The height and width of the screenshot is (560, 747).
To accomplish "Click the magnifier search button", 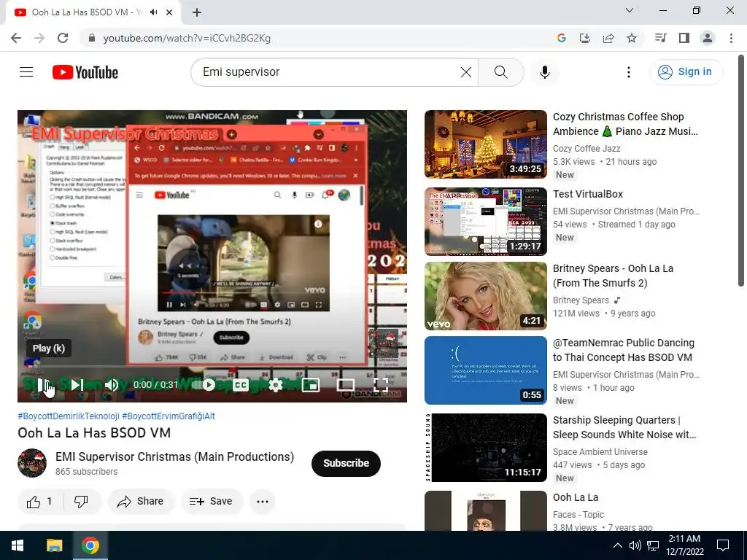I will (500, 72).
